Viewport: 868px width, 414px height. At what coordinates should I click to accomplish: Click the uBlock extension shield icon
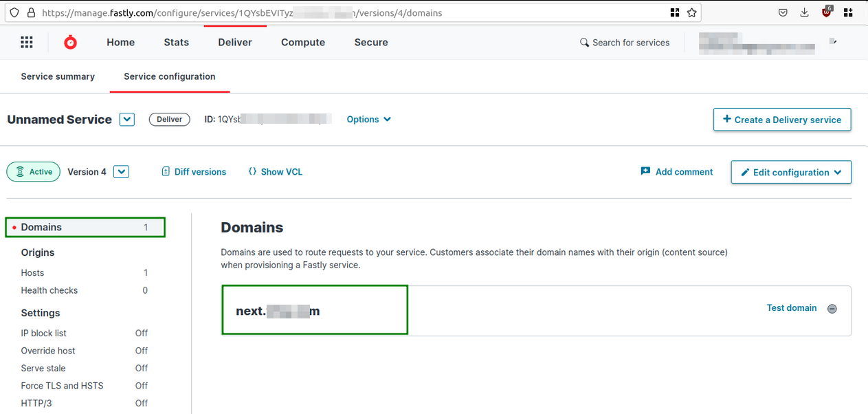(827, 12)
